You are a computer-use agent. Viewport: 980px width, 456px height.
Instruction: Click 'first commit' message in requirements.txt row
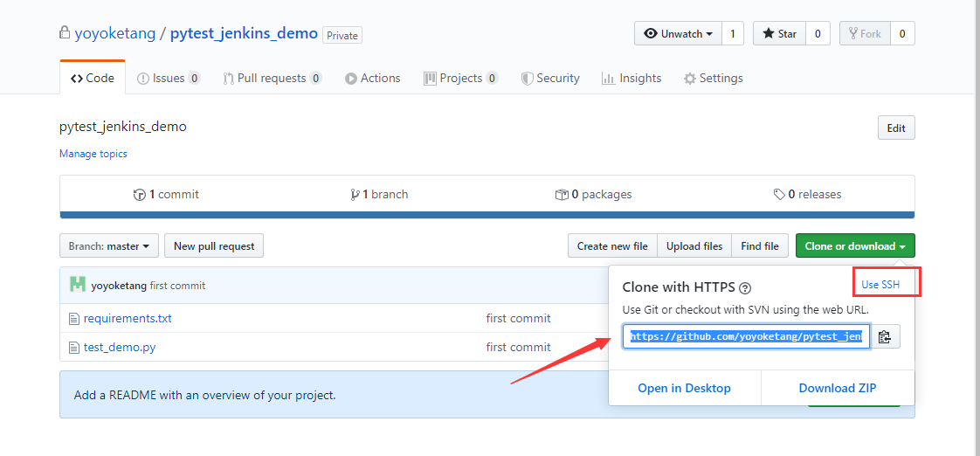point(518,318)
